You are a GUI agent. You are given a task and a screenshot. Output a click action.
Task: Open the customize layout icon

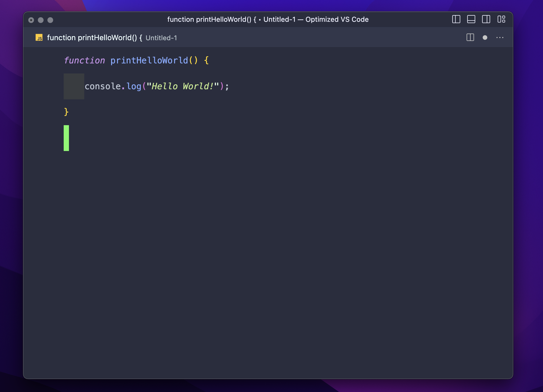(x=501, y=19)
